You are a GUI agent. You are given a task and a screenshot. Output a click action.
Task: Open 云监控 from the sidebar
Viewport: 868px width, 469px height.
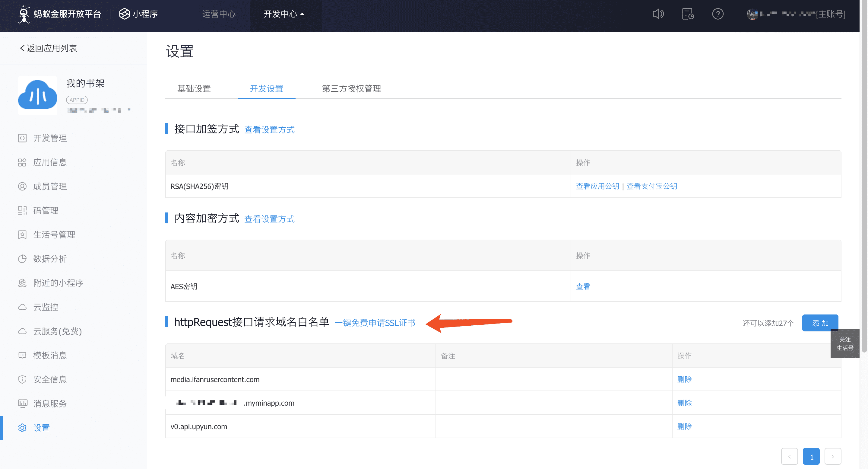point(46,307)
